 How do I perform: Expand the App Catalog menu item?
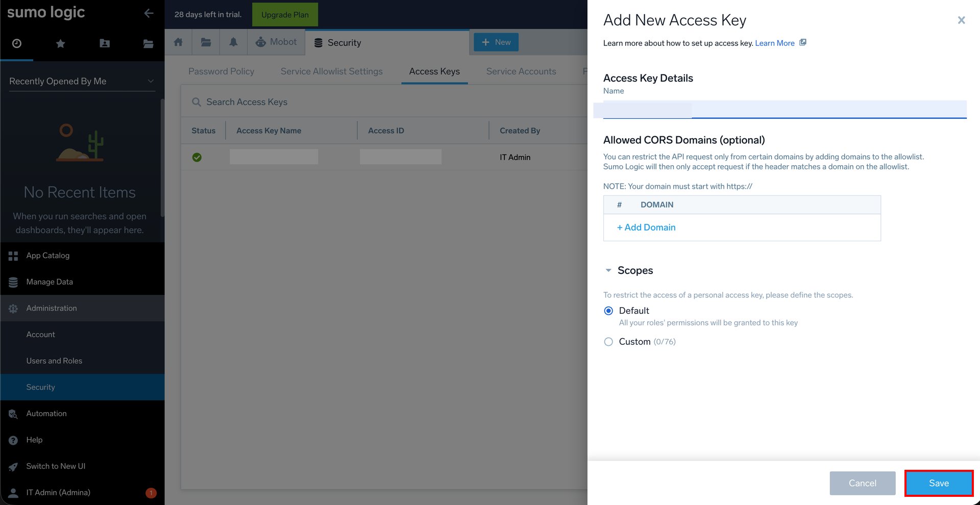[x=82, y=256]
